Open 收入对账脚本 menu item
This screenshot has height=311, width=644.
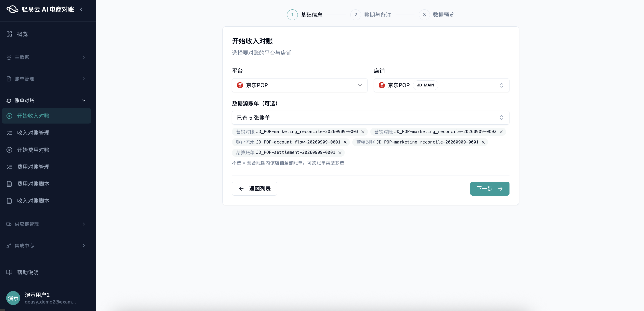pyautogui.click(x=47, y=201)
